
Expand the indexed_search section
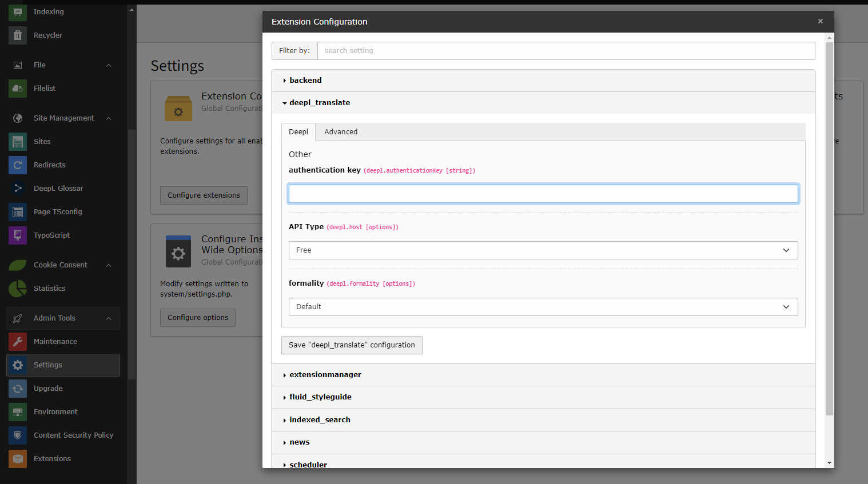[543, 420]
